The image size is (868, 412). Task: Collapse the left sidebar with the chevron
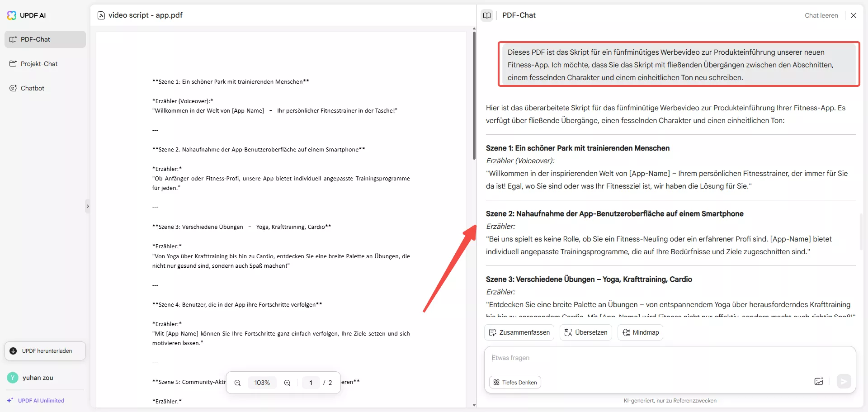[x=88, y=206]
